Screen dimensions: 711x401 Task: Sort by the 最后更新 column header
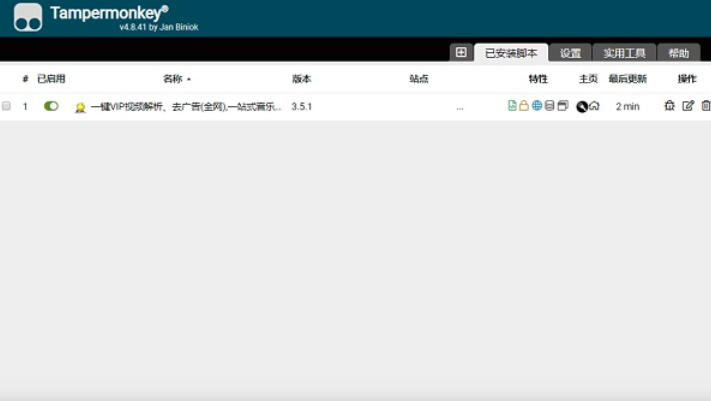(628, 79)
